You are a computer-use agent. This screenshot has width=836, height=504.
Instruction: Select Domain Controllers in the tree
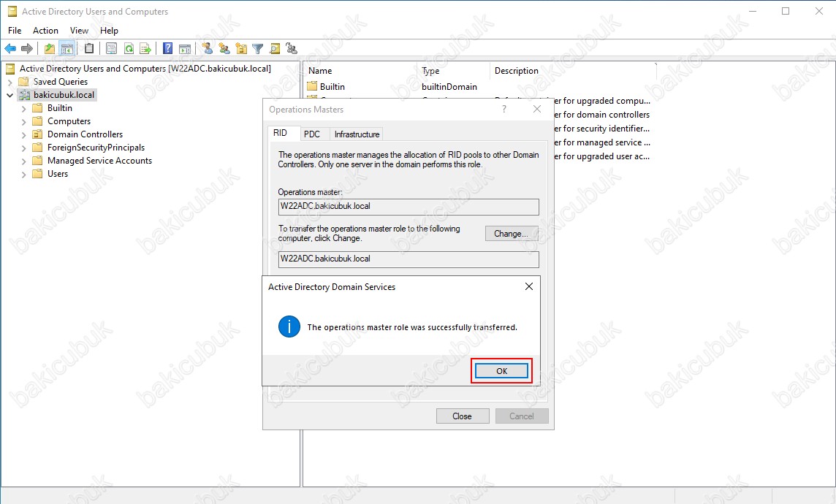pyautogui.click(x=85, y=134)
